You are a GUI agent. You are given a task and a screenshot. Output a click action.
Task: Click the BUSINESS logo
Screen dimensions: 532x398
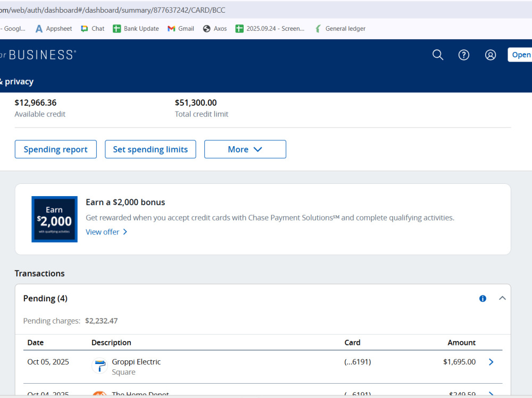point(42,55)
